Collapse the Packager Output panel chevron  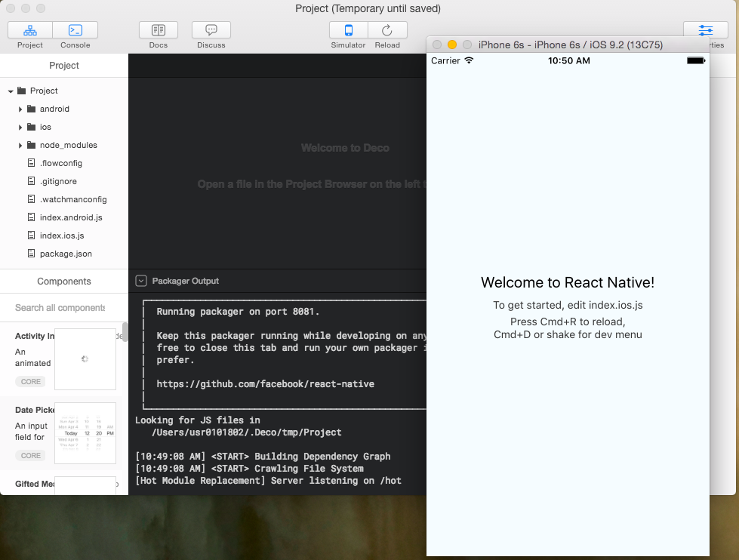[141, 281]
